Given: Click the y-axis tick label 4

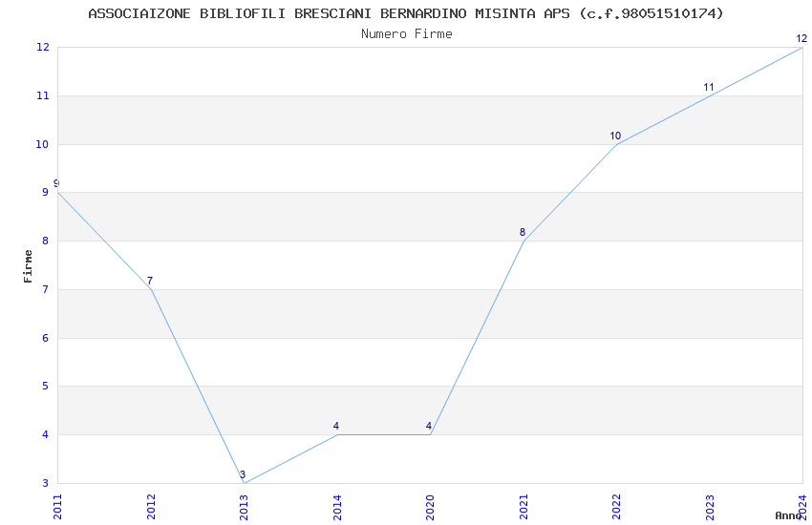Looking at the screenshot, I should click(x=46, y=435).
